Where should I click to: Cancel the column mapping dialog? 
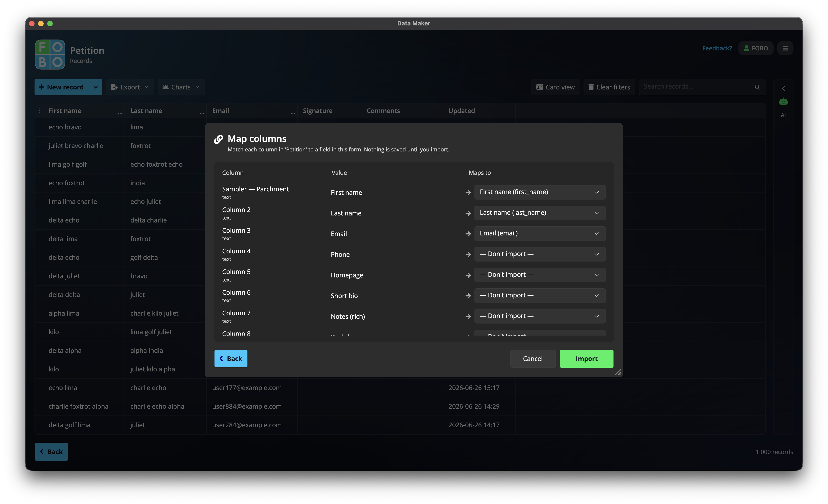pos(533,359)
